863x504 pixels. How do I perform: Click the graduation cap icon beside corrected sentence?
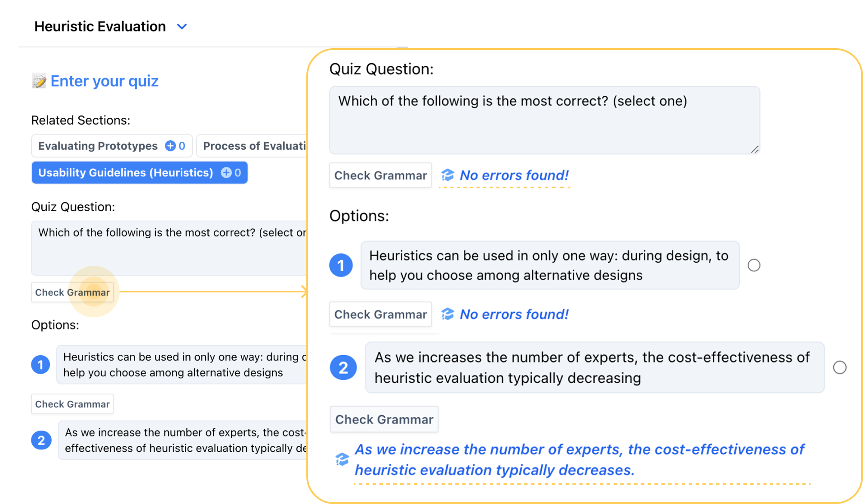[x=342, y=459]
